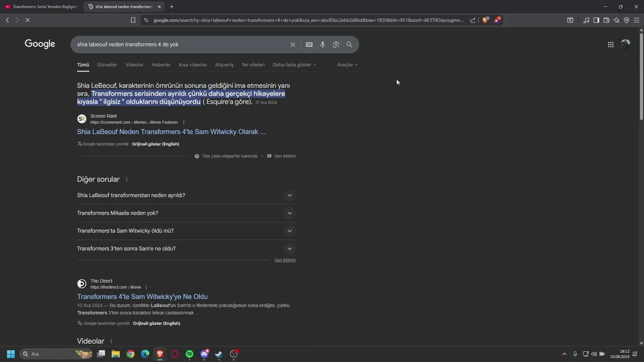Close the shia labeouf search tab

coord(159,7)
